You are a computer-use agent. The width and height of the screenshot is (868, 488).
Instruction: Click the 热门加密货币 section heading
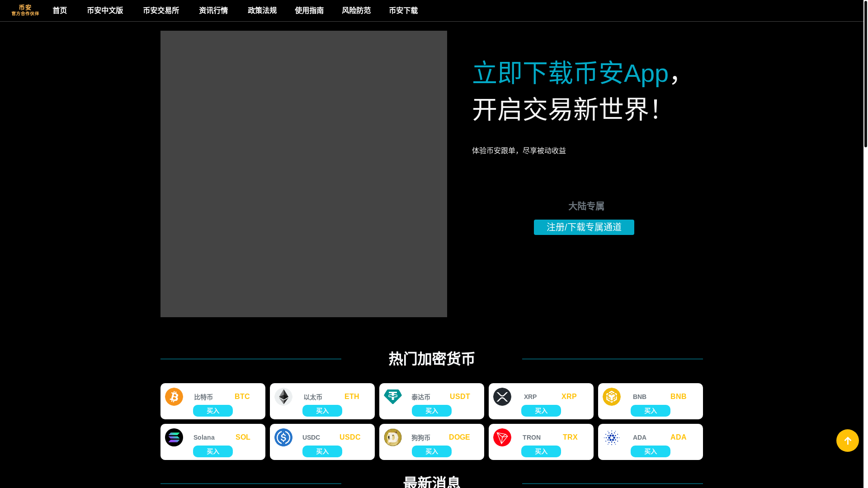[432, 359]
